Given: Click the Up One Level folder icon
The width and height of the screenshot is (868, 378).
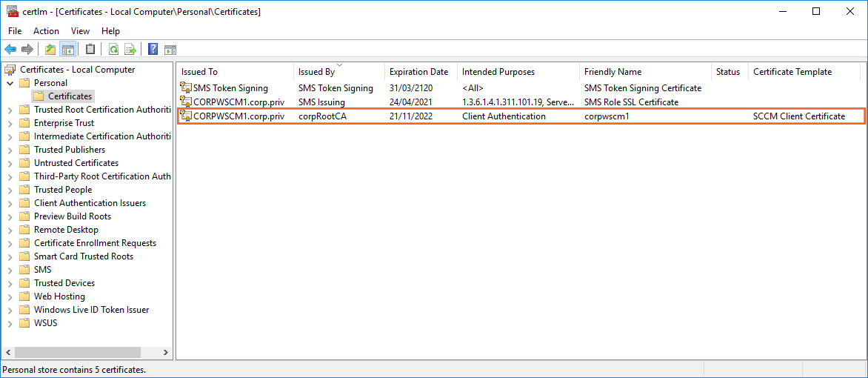Looking at the screenshot, I should coord(50,50).
